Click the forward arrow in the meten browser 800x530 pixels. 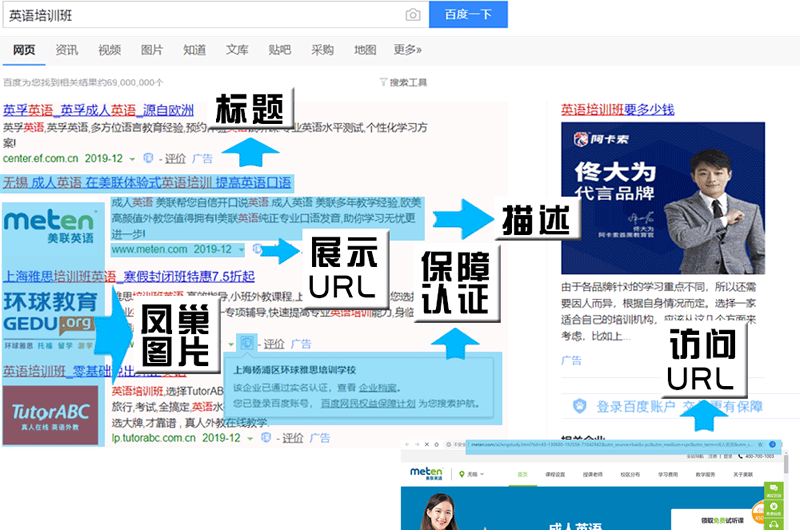417,444
